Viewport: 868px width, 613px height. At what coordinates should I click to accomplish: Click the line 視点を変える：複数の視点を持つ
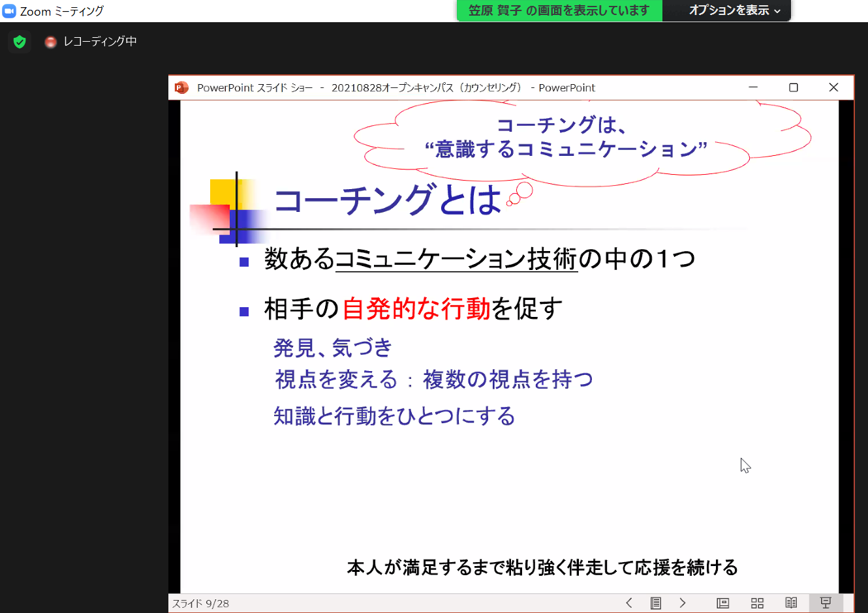[434, 379]
